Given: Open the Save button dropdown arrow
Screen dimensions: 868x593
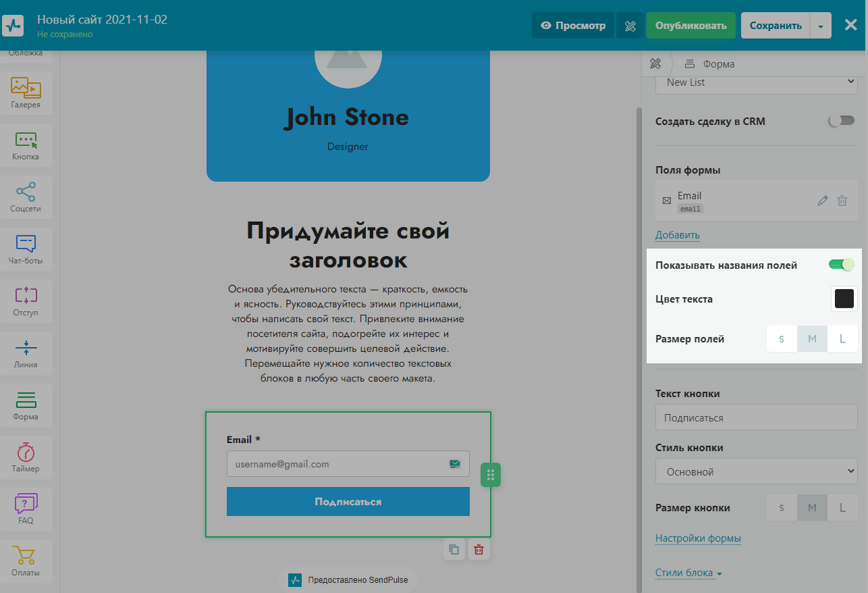Looking at the screenshot, I should point(820,26).
